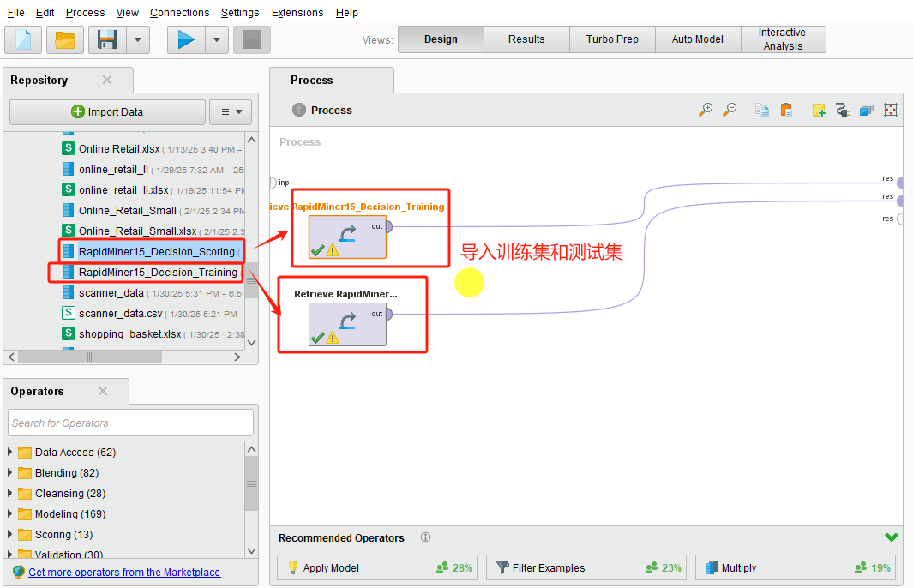
Task: Open the Help menu
Action: click(346, 12)
